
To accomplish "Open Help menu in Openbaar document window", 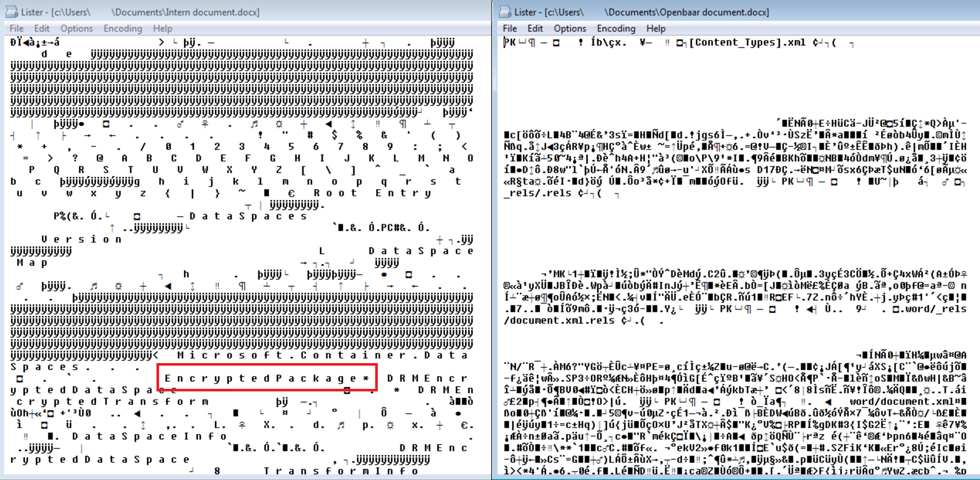I will coord(656,28).
